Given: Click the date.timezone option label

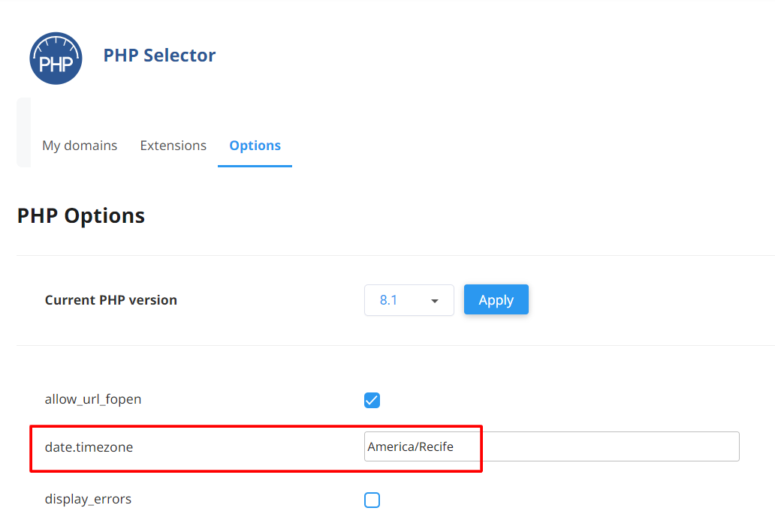Looking at the screenshot, I should (89, 447).
